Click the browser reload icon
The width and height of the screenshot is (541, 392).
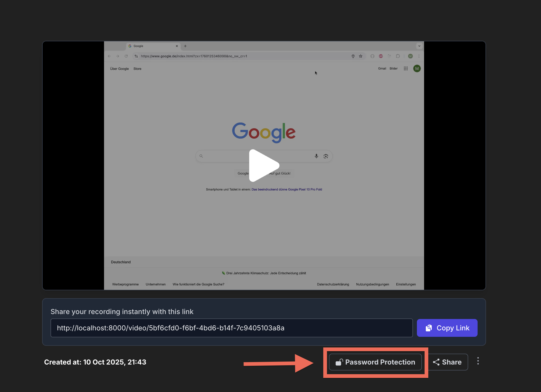click(126, 56)
